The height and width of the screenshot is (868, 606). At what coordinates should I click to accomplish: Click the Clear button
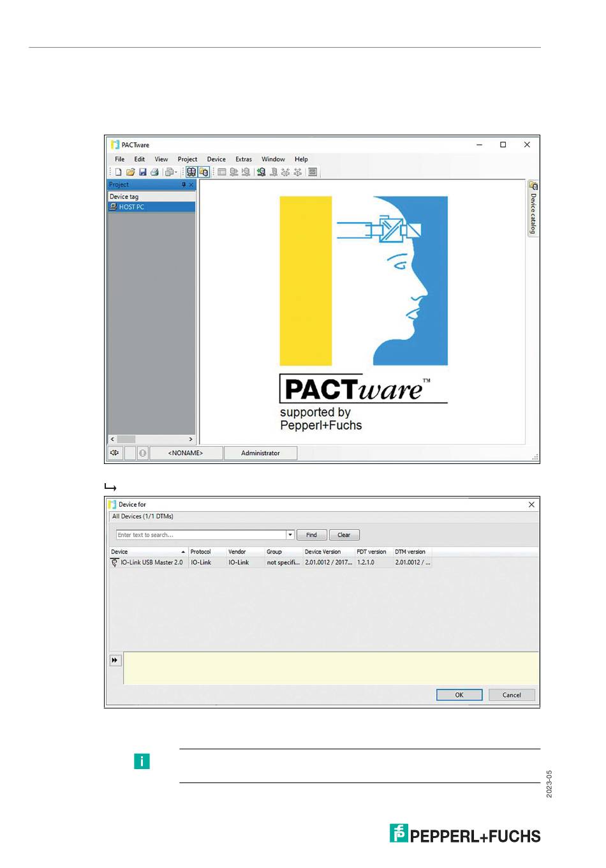(344, 535)
